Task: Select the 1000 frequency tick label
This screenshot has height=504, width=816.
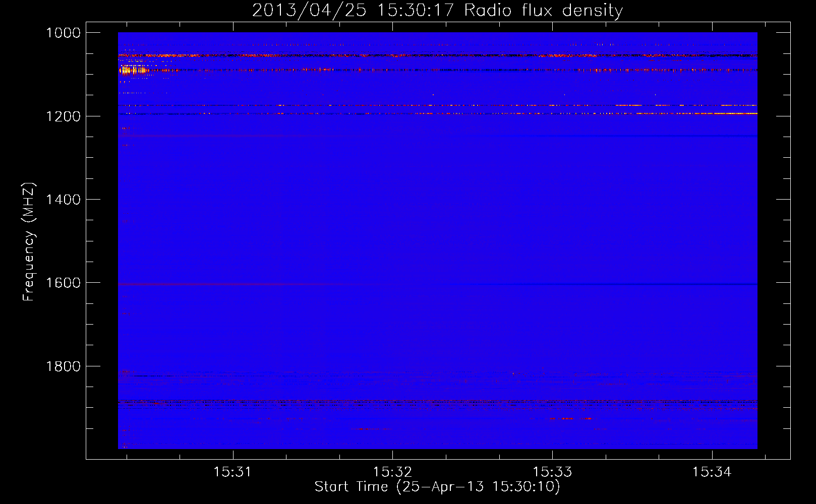Action: pyautogui.click(x=63, y=33)
